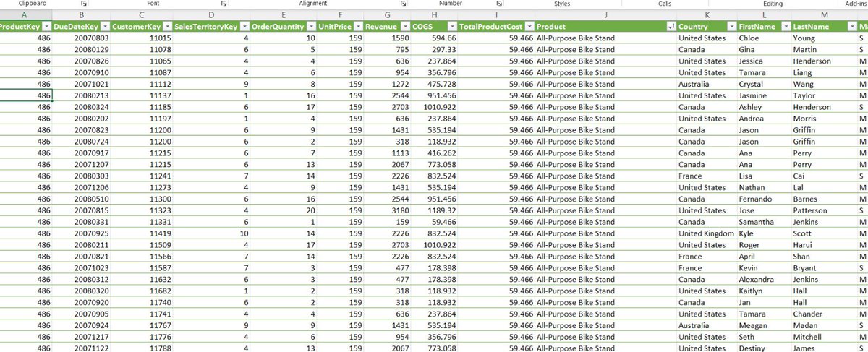Select column C header

[x=141, y=14]
